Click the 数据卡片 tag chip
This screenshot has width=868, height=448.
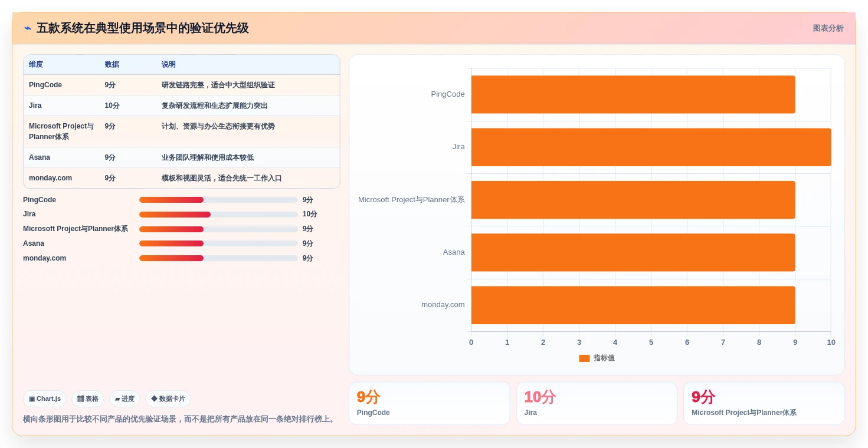point(168,399)
